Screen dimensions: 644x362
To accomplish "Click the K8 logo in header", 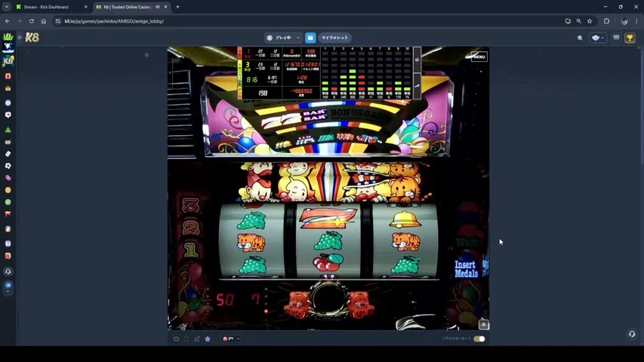I will (x=32, y=38).
